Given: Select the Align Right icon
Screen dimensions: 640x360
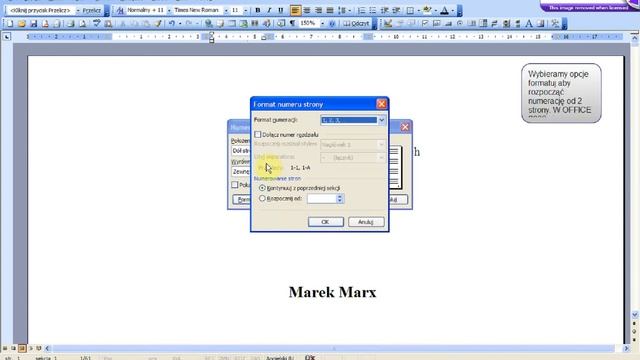Looking at the screenshot, I should 318,10.
